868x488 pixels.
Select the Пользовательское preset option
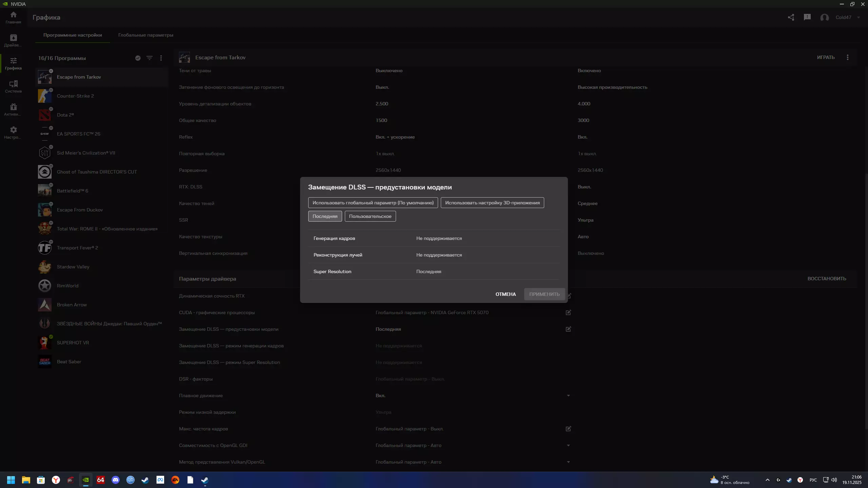coord(370,216)
